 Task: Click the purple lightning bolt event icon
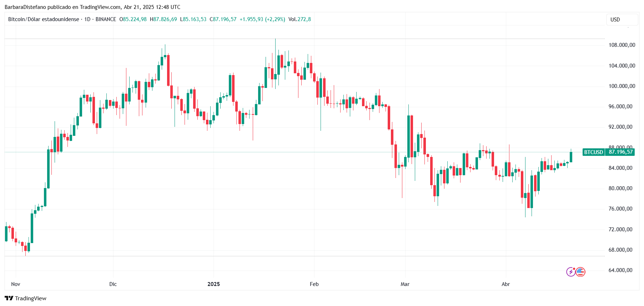[571, 272]
